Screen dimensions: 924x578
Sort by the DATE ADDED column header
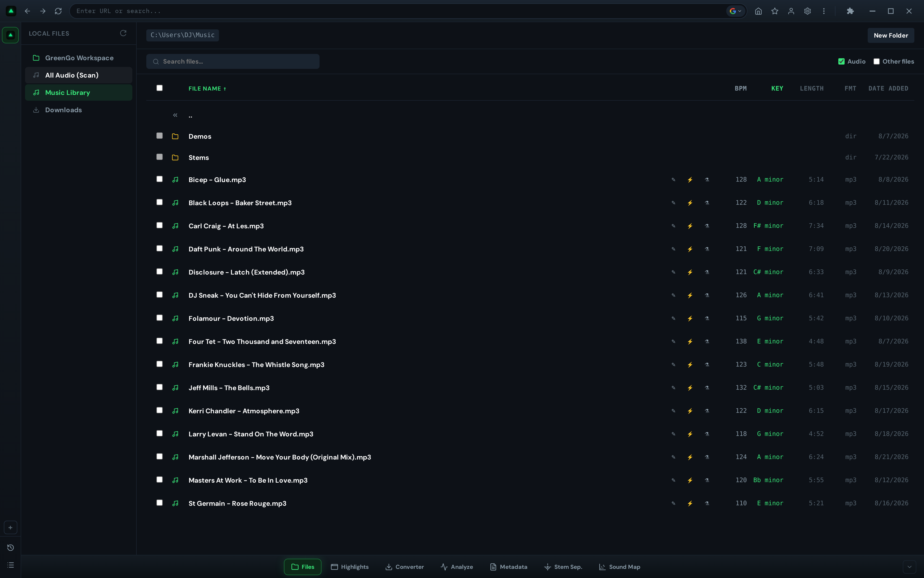(x=888, y=88)
